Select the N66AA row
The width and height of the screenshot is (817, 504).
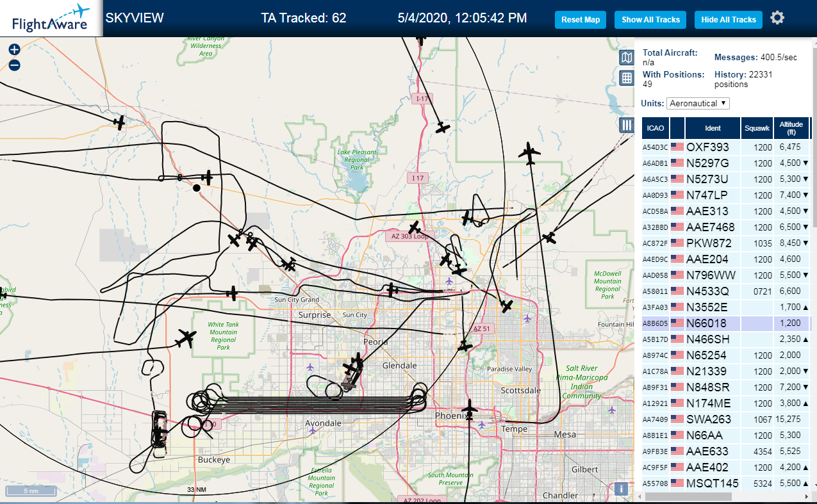click(726, 435)
